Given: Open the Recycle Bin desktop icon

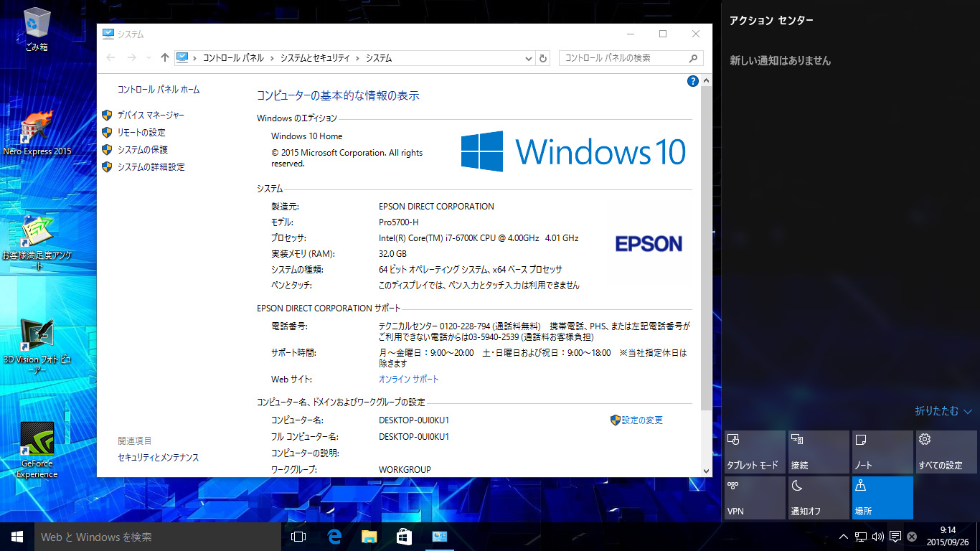Looking at the screenshot, I should 37,29.
